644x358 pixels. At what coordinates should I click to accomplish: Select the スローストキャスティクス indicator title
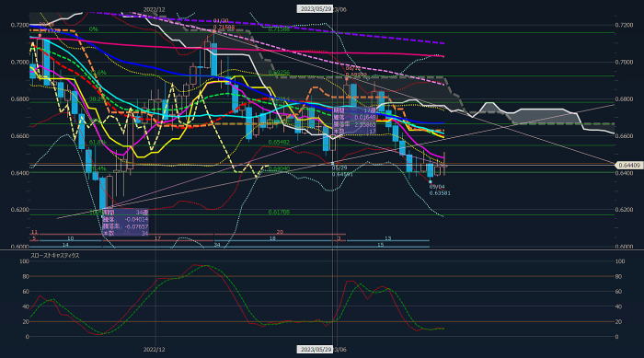55,256
